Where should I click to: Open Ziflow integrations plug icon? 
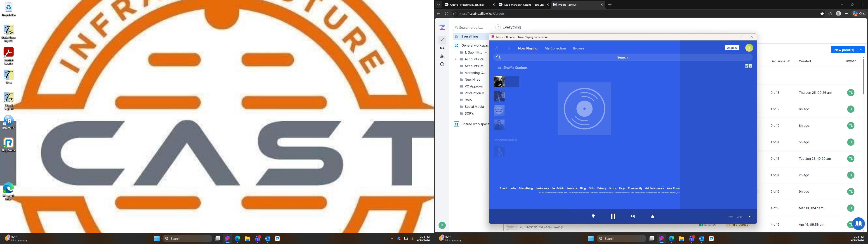click(442, 48)
